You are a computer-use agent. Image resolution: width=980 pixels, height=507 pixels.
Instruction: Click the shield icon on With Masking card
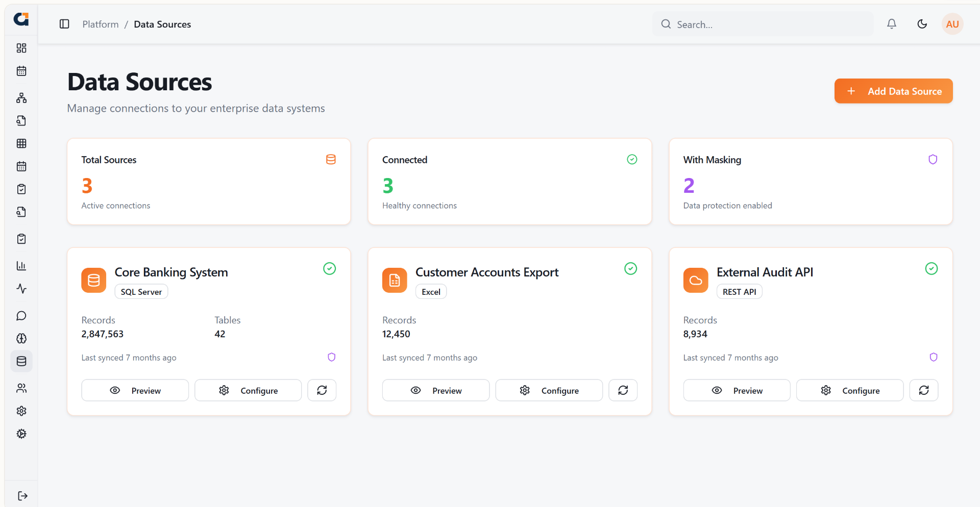tap(933, 160)
